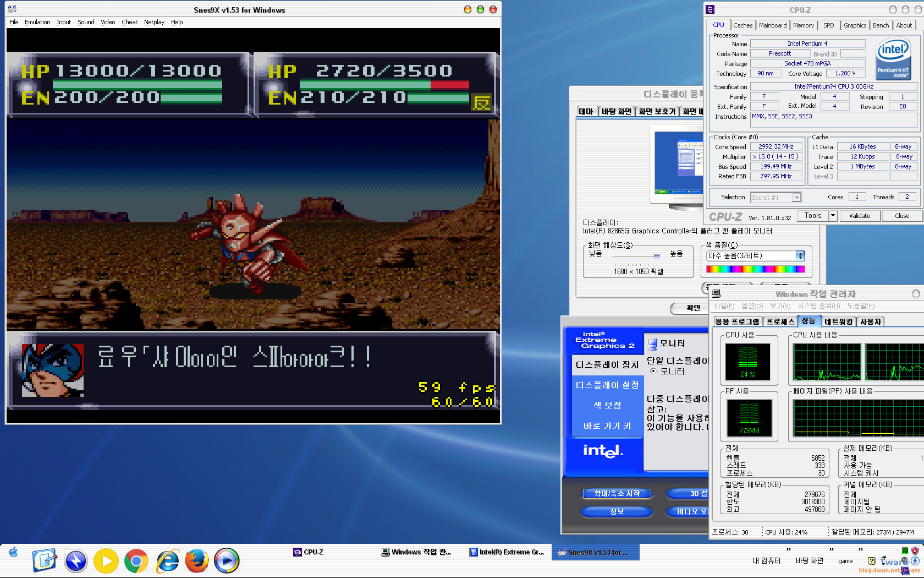This screenshot has width=924, height=578.
Task: Click the volume speaker tray icon
Action: coord(905,561)
